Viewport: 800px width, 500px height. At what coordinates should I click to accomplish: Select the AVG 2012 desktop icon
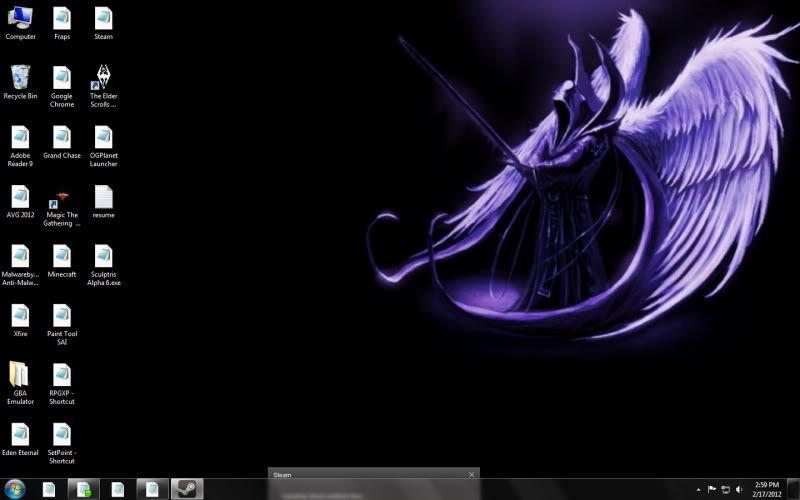(20, 202)
